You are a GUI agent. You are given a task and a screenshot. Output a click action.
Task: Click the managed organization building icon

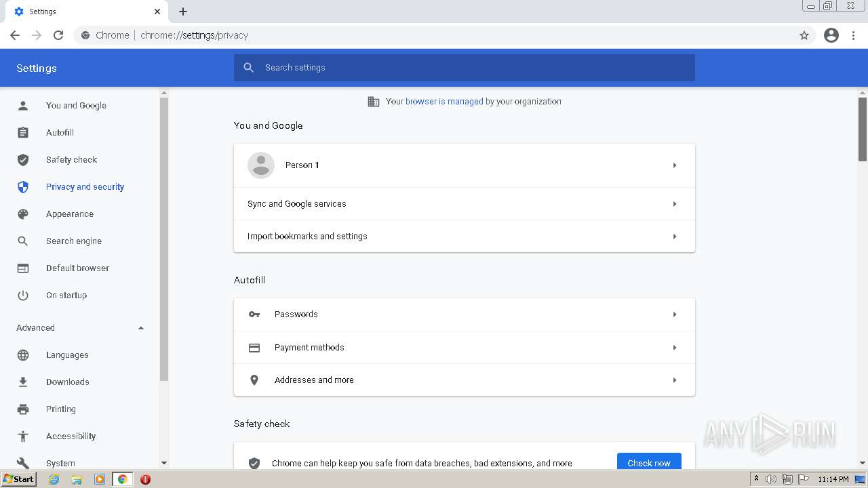click(374, 102)
